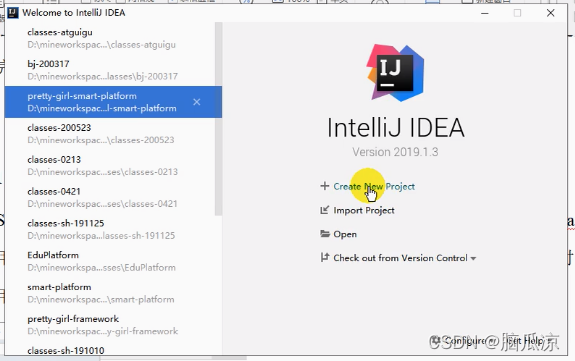This screenshot has height=361, width=575.
Task: Open recent project classes-200523
Action: pyautogui.click(x=110, y=134)
